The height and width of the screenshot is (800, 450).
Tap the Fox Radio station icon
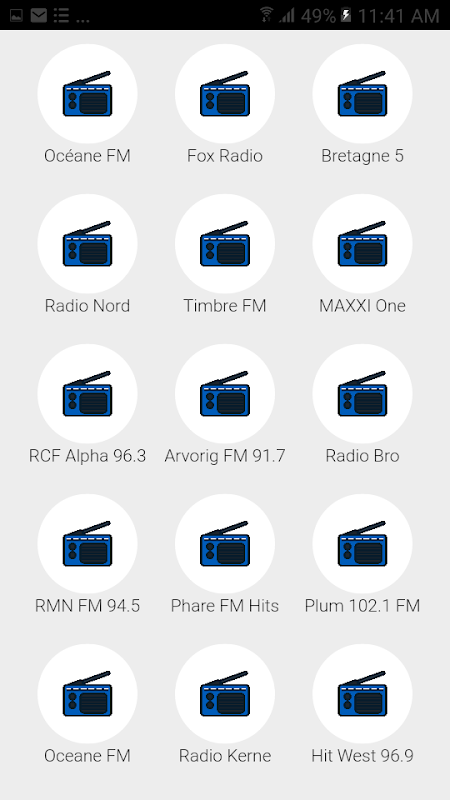coord(225,94)
